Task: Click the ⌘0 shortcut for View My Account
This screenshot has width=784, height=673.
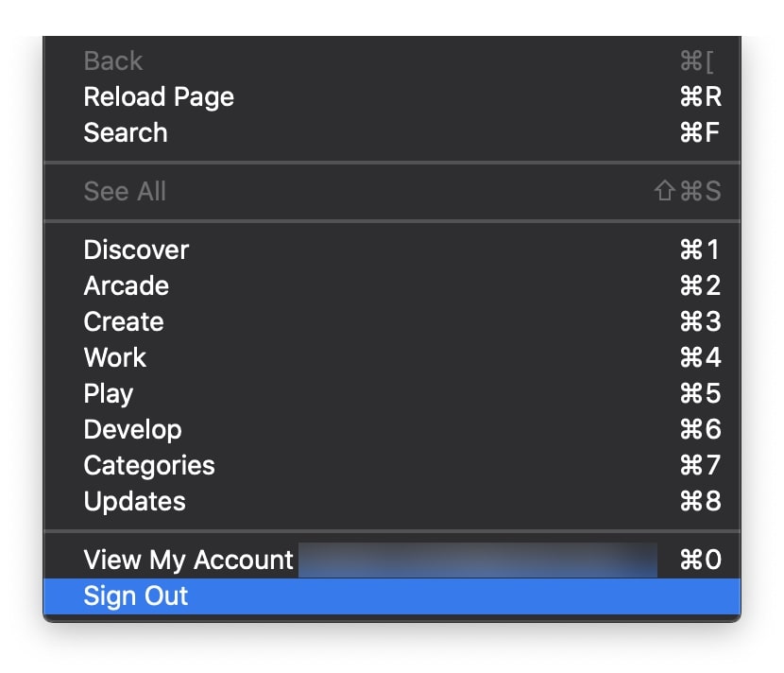Action: point(700,561)
